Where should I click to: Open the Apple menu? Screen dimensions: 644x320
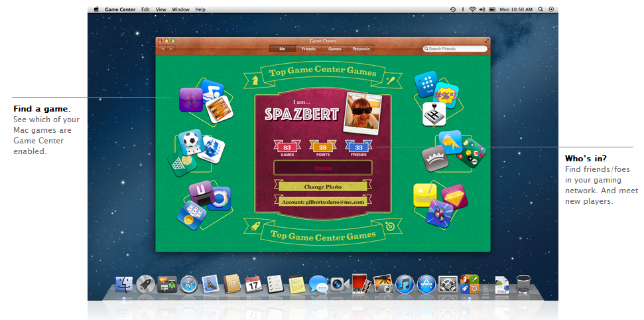tap(97, 9)
